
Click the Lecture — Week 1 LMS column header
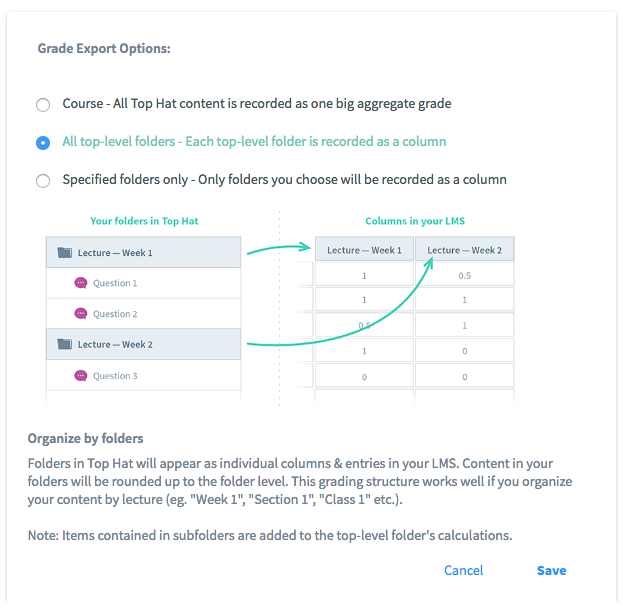(364, 250)
